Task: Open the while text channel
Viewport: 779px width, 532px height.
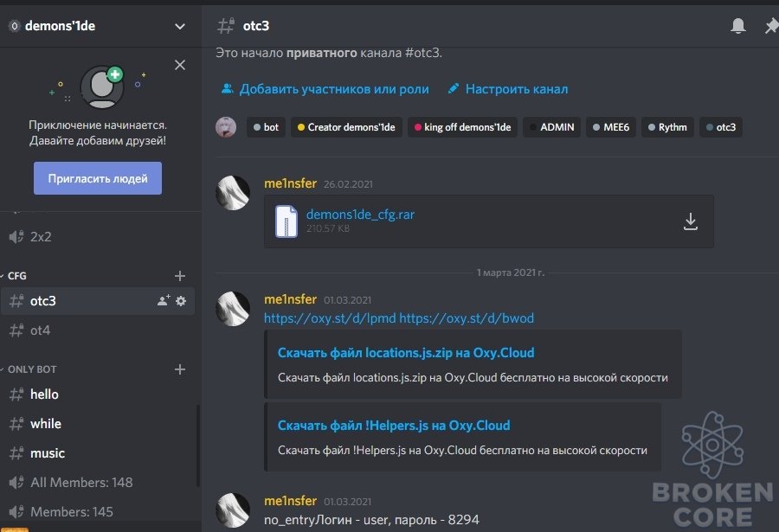Action: click(x=98, y=424)
